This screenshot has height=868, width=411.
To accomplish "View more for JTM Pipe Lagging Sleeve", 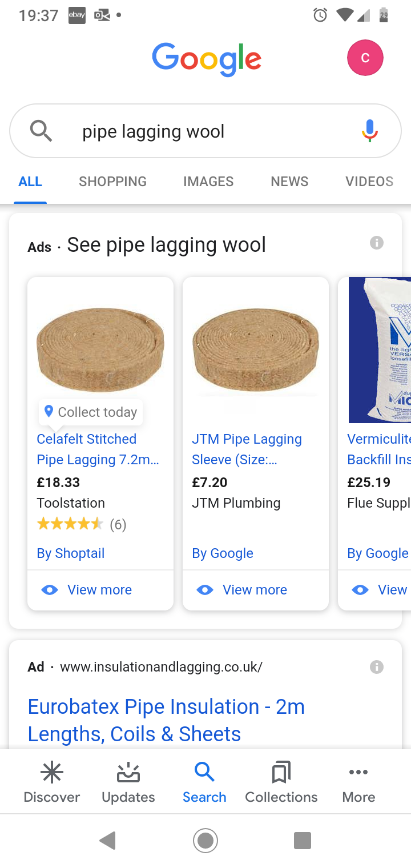I will 255,590.
